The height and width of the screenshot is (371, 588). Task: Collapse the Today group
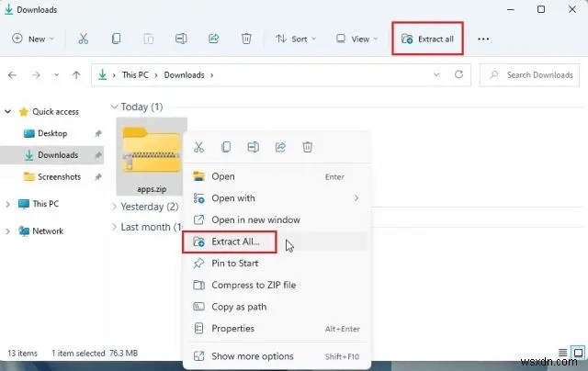[114, 107]
